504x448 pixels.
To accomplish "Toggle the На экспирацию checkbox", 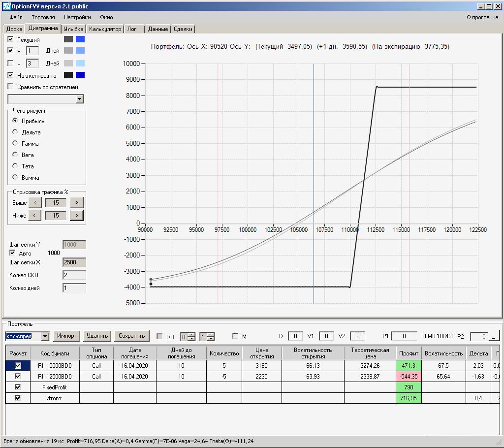I will click(11, 75).
